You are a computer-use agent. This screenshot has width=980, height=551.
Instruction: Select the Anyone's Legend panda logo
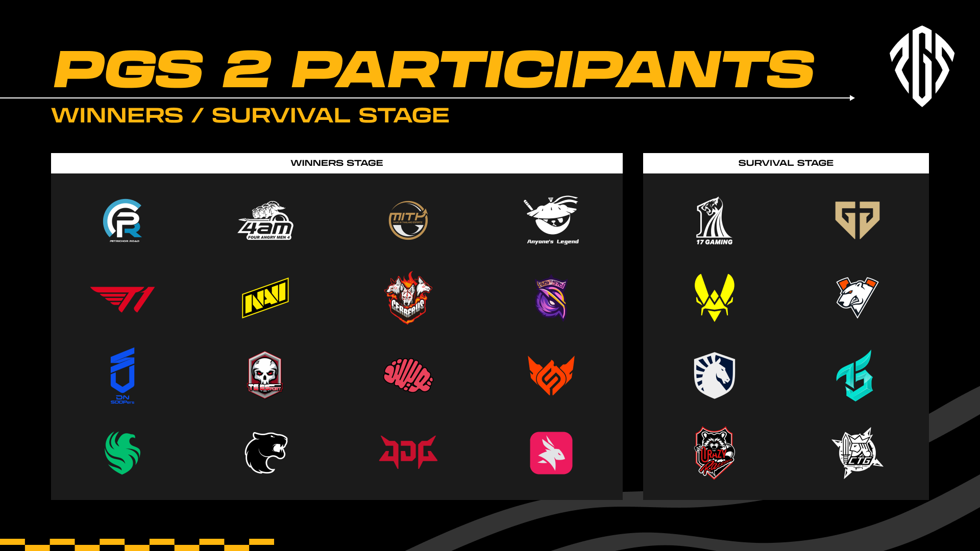click(552, 220)
